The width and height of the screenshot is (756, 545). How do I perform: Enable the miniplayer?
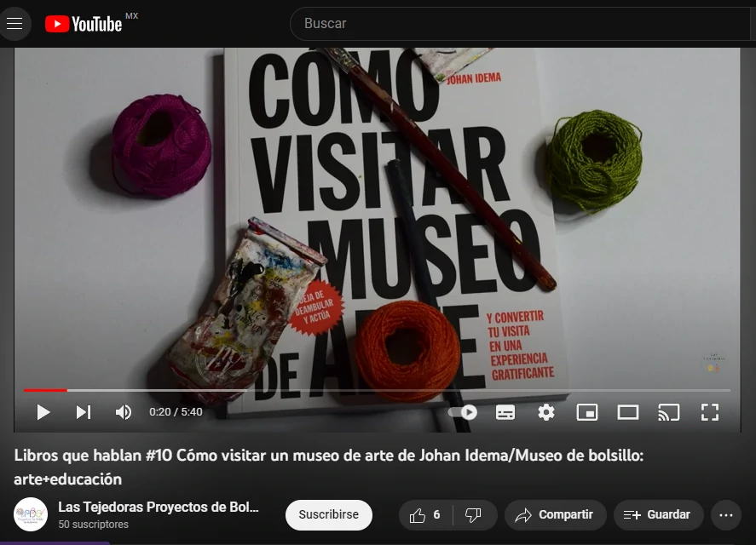586,412
